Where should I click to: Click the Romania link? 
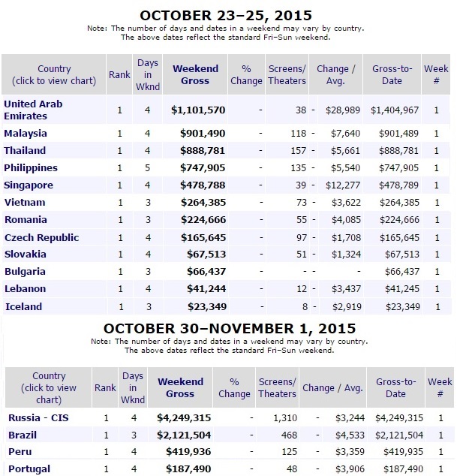click(x=26, y=219)
